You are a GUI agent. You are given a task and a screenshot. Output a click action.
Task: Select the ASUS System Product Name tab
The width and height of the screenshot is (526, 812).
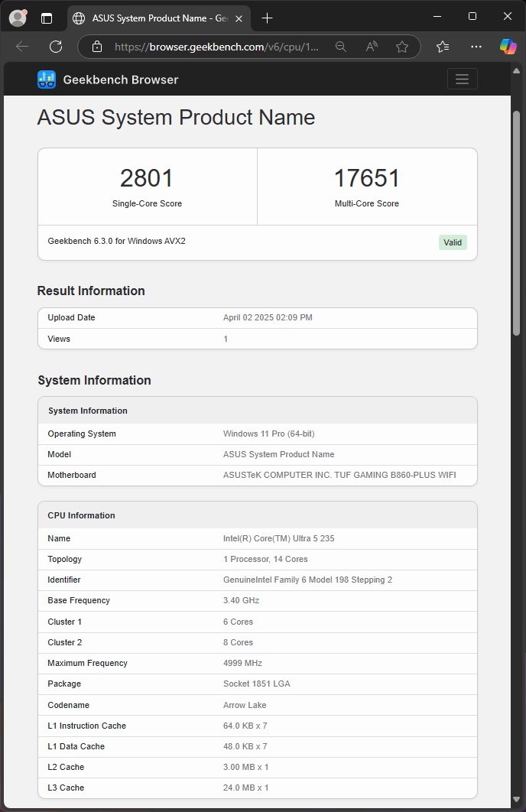point(159,18)
